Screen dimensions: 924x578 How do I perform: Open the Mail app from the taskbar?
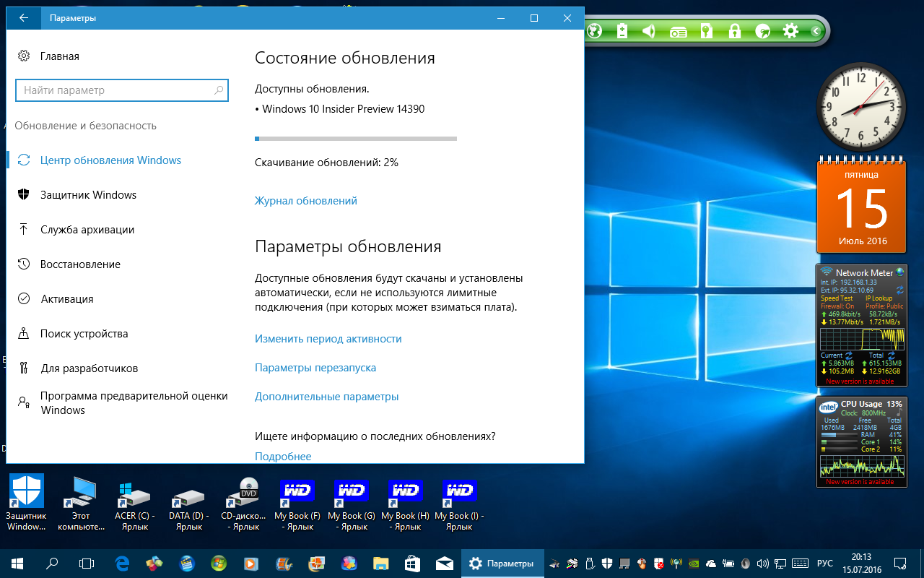445,564
